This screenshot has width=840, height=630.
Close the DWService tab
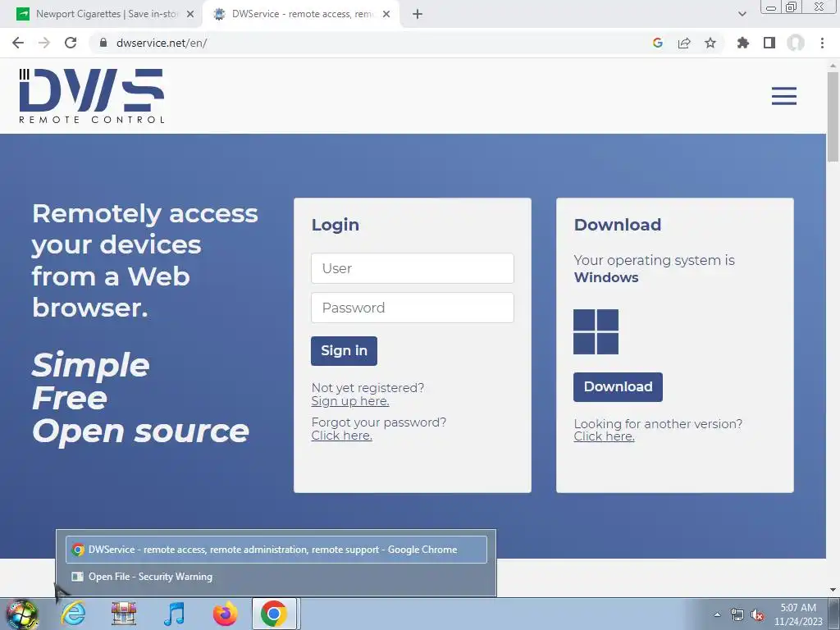[x=386, y=14]
